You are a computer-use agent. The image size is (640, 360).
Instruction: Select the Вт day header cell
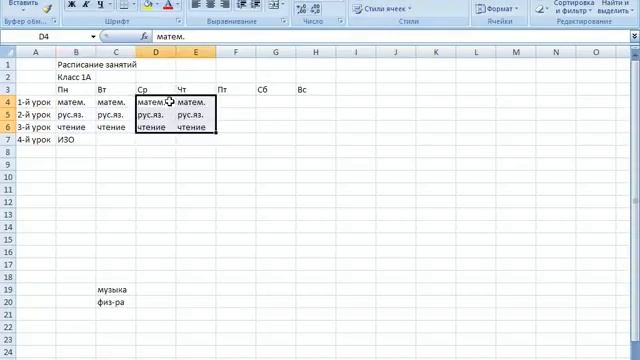coord(116,90)
